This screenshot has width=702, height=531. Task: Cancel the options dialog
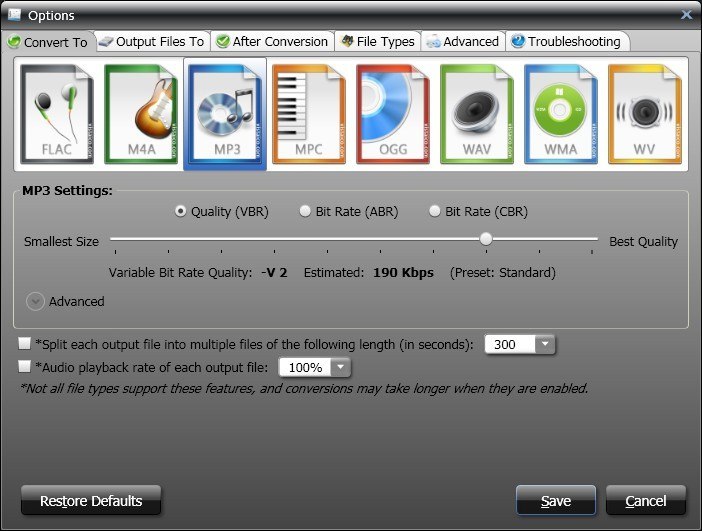[x=646, y=501]
